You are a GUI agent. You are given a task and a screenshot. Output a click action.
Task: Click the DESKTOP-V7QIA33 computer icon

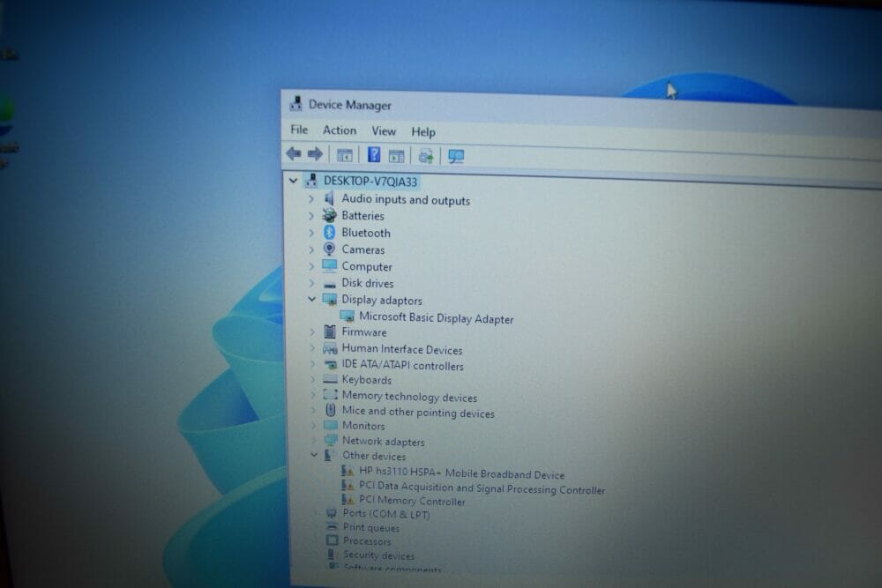(x=312, y=181)
